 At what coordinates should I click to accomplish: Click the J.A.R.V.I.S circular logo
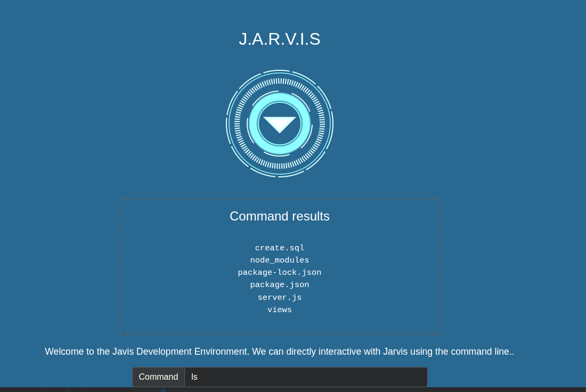(280, 124)
